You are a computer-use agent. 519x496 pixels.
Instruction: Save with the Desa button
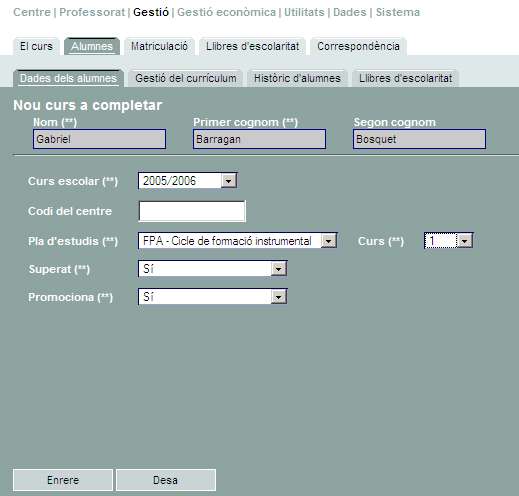(166, 480)
